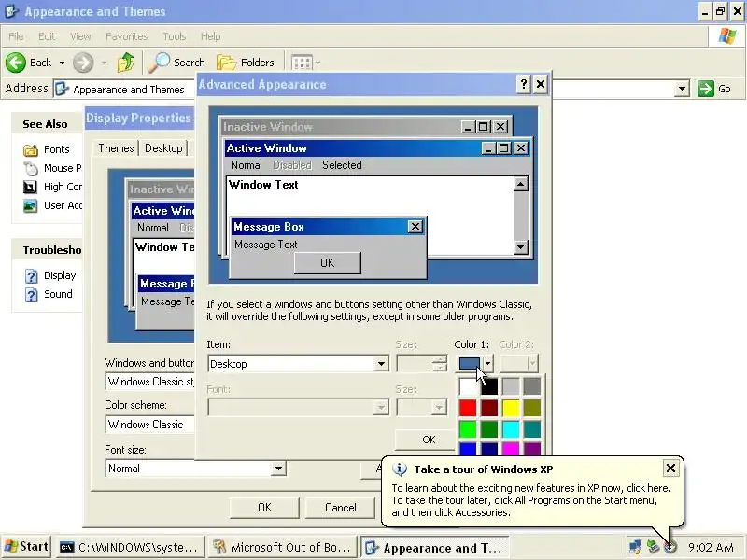Open the Display troubleshooter
The width and height of the screenshot is (747, 560).
(50, 275)
